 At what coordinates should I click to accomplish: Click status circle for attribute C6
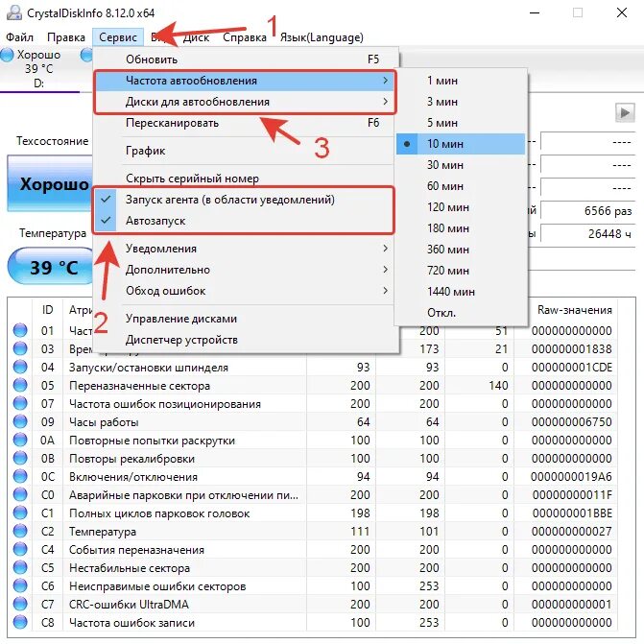(x=20, y=585)
